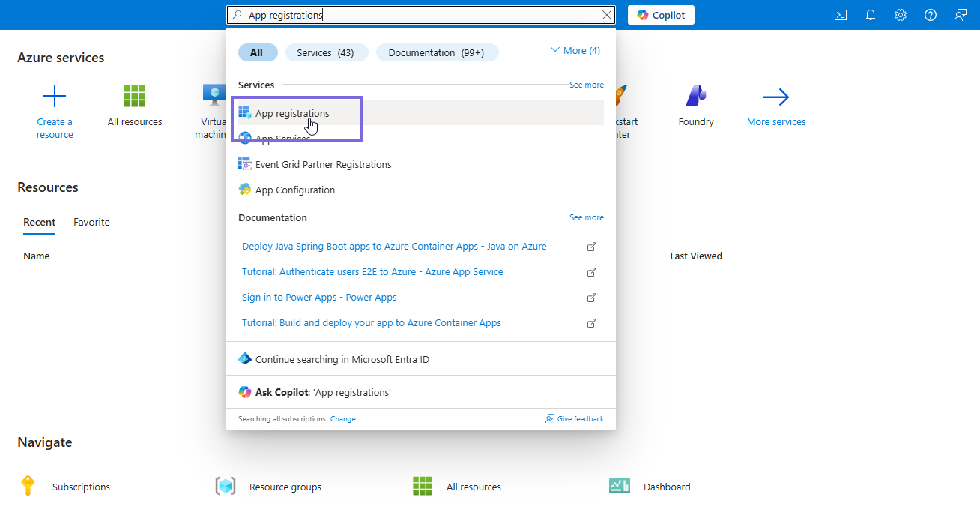
Task: Open More services arrow icon
Action: 775,97
